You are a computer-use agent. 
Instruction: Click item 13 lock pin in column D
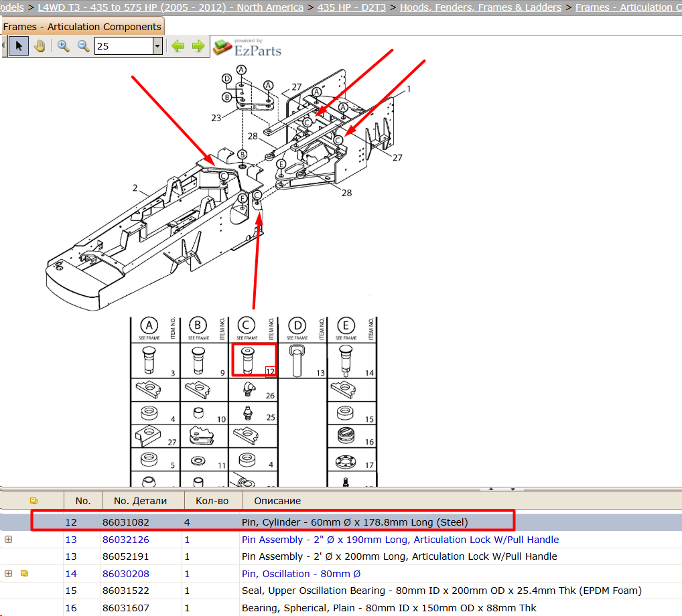(x=297, y=361)
